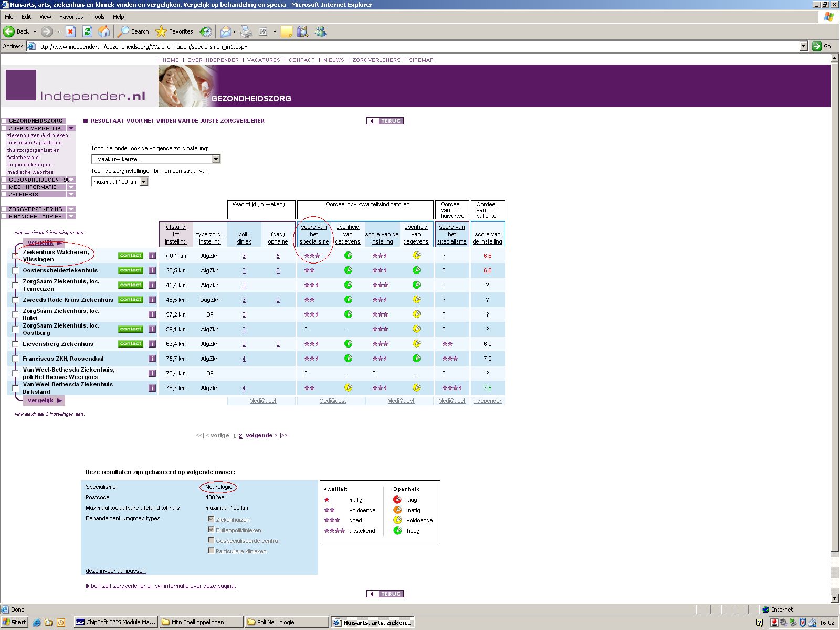The height and width of the screenshot is (630, 840).
Task: Tick checkbox for Lievensberg Ziekenhuis
Action: point(15,344)
